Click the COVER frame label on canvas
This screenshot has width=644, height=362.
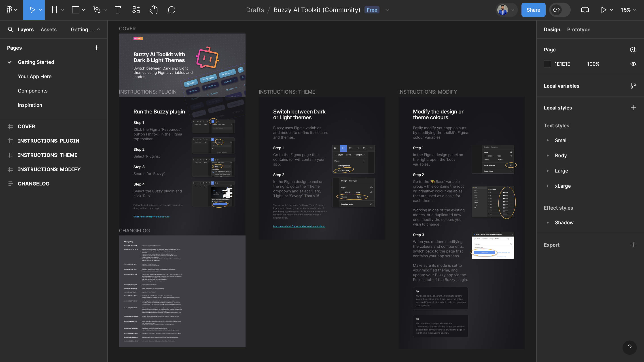(x=127, y=28)
